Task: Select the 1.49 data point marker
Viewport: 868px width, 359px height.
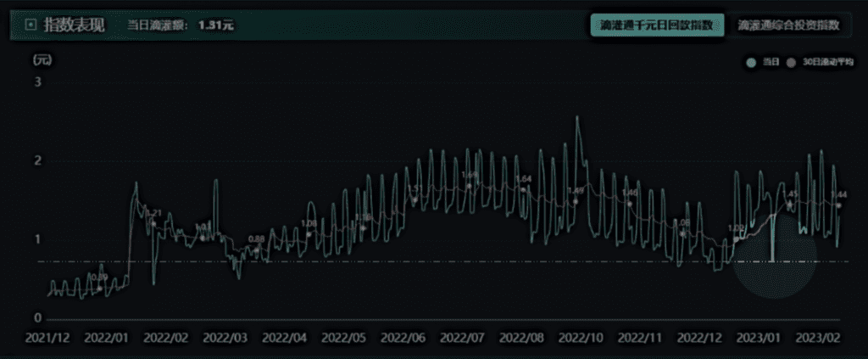Action: [x=576, y=201]
